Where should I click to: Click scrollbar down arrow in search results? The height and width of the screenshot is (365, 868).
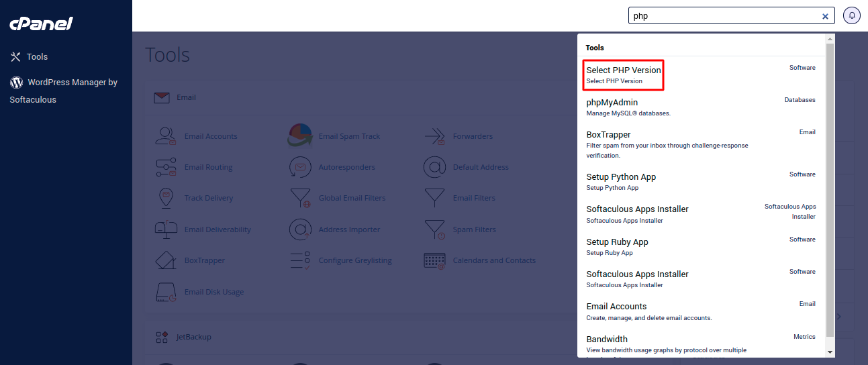(x=830, y=352)
